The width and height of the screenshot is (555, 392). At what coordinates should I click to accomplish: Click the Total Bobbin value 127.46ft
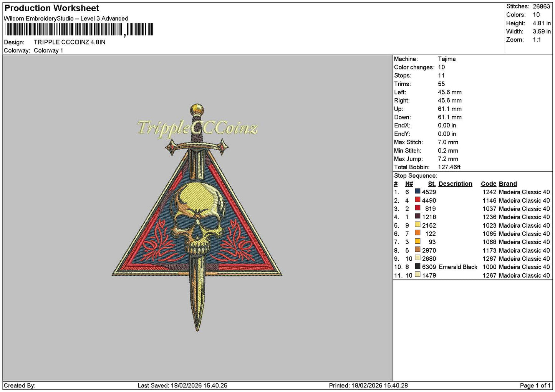[449, 167]
